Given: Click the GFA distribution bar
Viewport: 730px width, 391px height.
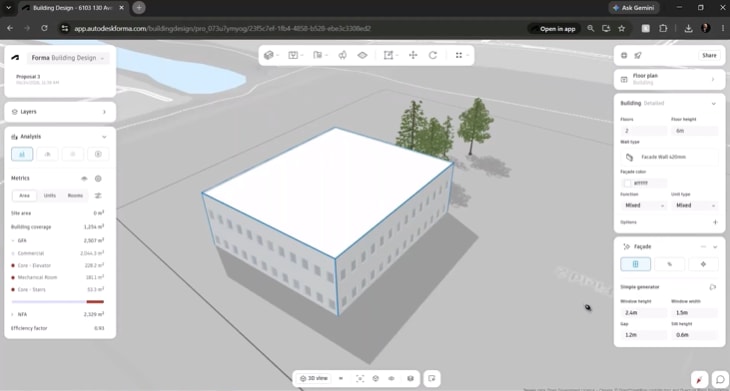Looking at the screenshot, I should (58, 302).
